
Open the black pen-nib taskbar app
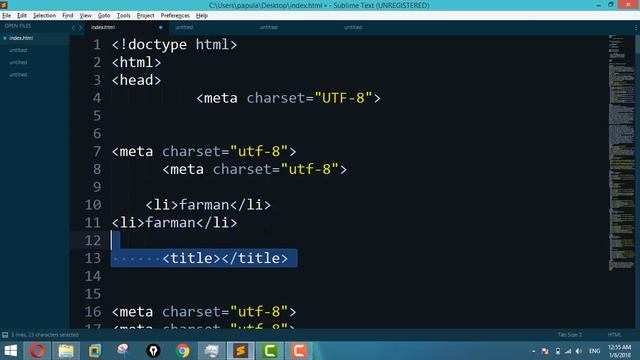153,351
